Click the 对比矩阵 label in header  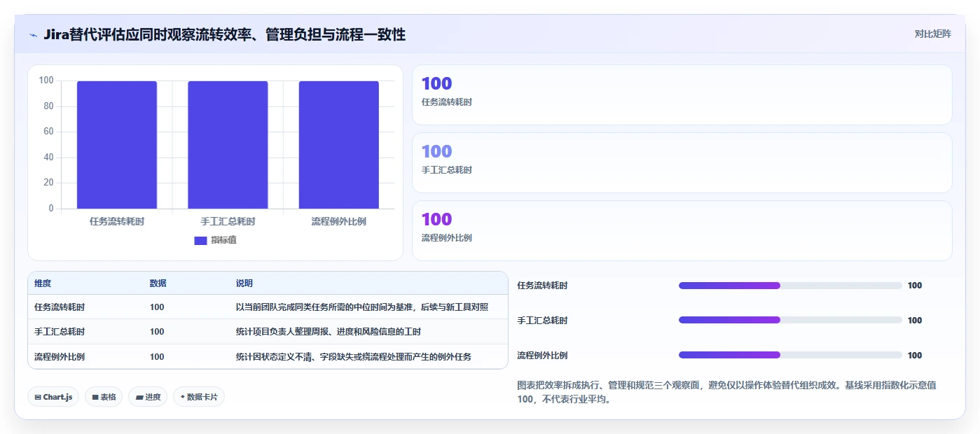932,34
